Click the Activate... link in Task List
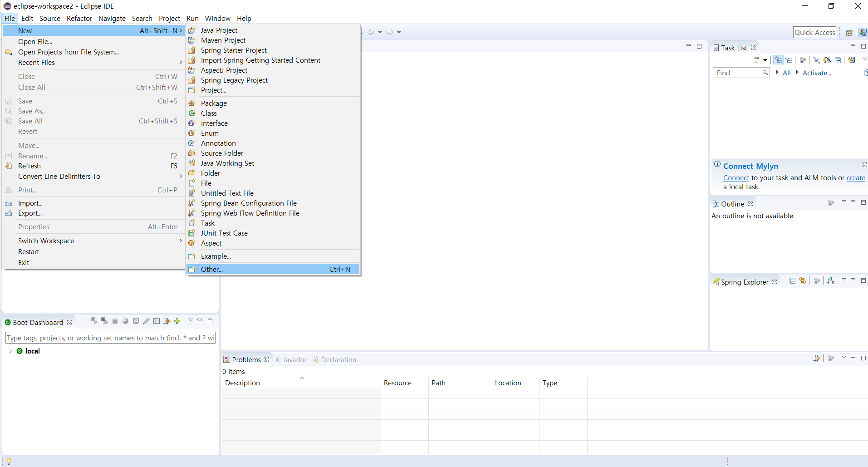 [x=817, y=73]
